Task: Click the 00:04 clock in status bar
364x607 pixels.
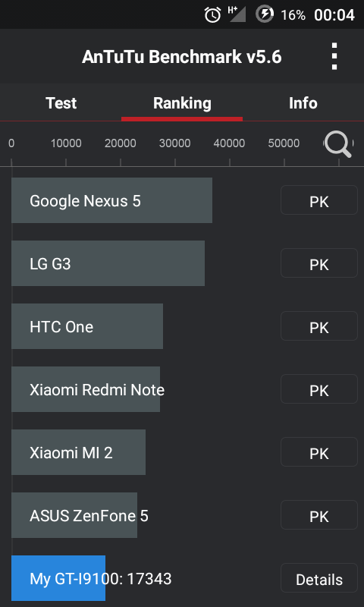Action: [334, 15]
